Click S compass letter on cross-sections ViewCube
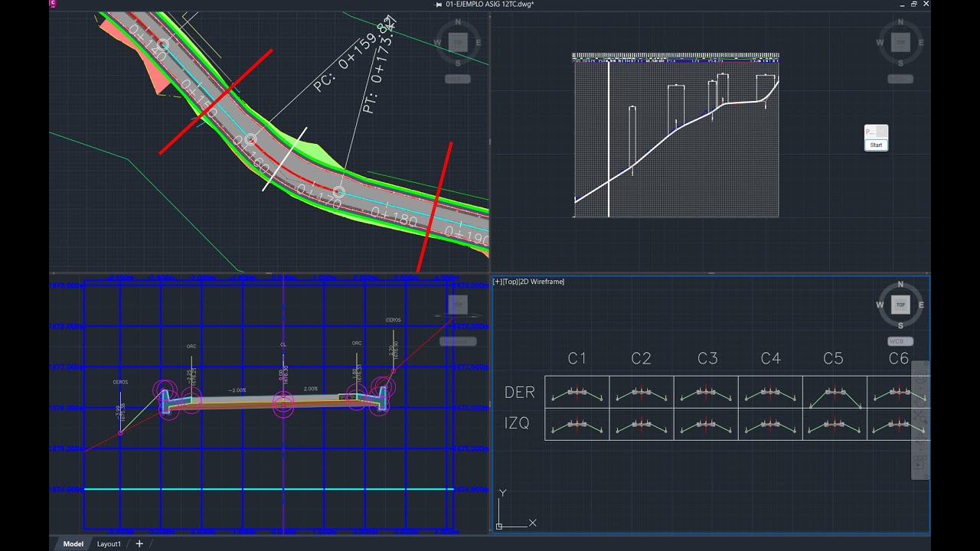The height and width of the screenshot is (551, 980). [x=900, y=326]
